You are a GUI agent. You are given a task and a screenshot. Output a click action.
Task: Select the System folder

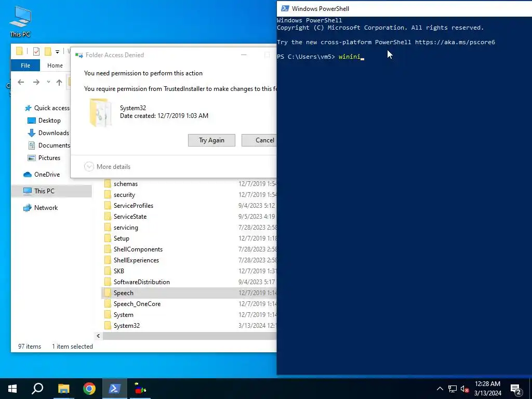(x=189, y=315)
